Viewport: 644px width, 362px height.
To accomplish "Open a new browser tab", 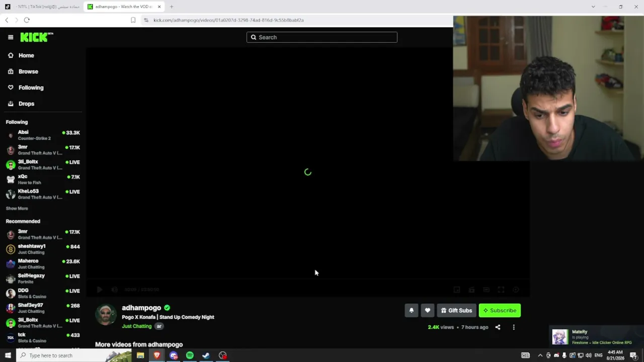I will 172,7.
